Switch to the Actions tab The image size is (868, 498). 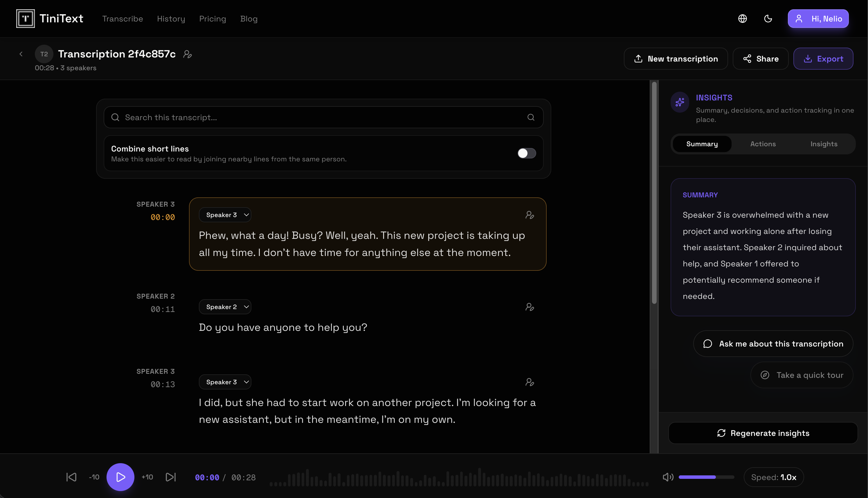click(x=763, y=144)
